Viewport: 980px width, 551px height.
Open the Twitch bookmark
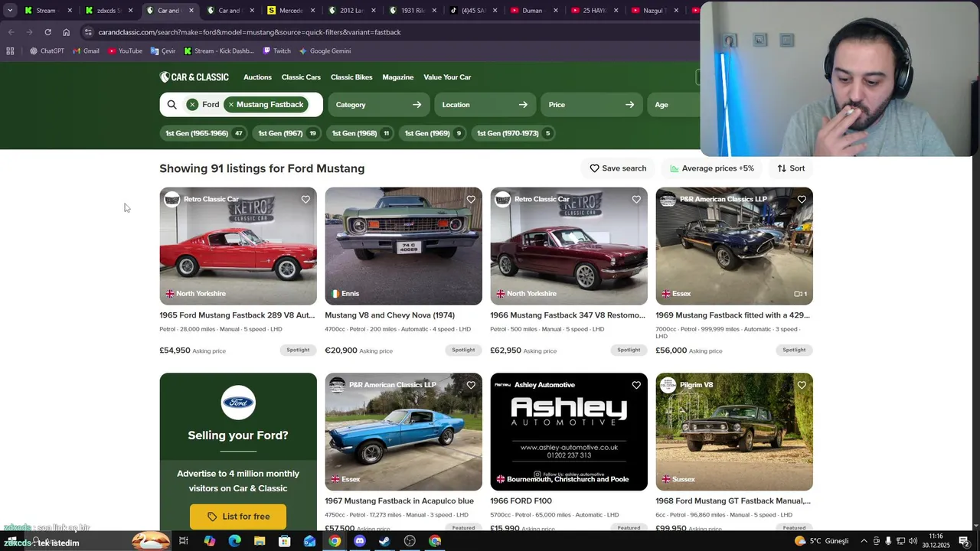tap(276, 51)
